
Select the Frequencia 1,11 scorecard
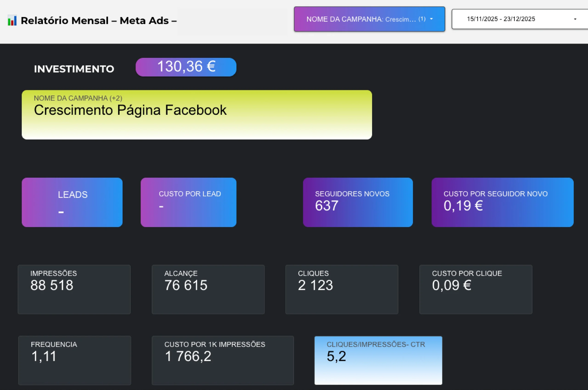(x=74, y=360)
